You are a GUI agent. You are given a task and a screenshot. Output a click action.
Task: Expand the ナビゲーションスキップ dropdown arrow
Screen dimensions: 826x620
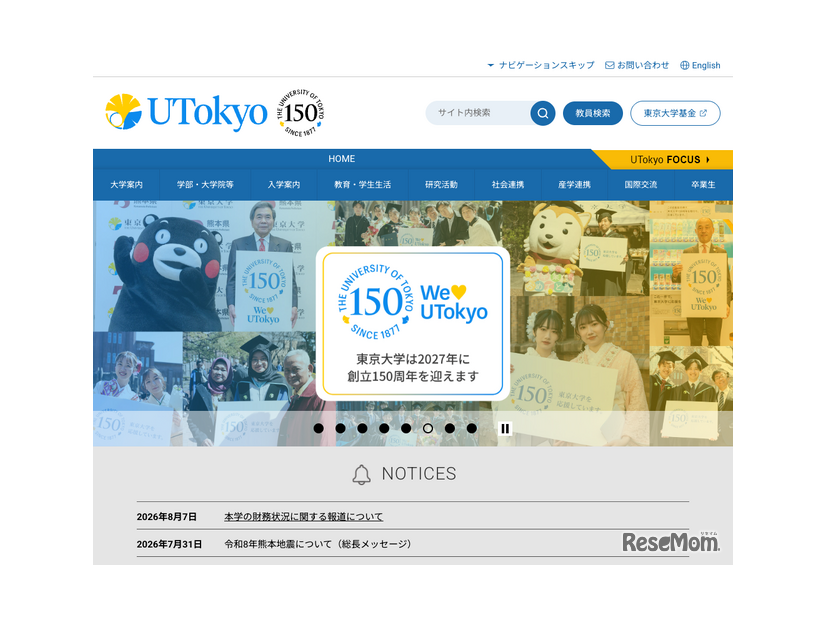[x=490, y=65]
